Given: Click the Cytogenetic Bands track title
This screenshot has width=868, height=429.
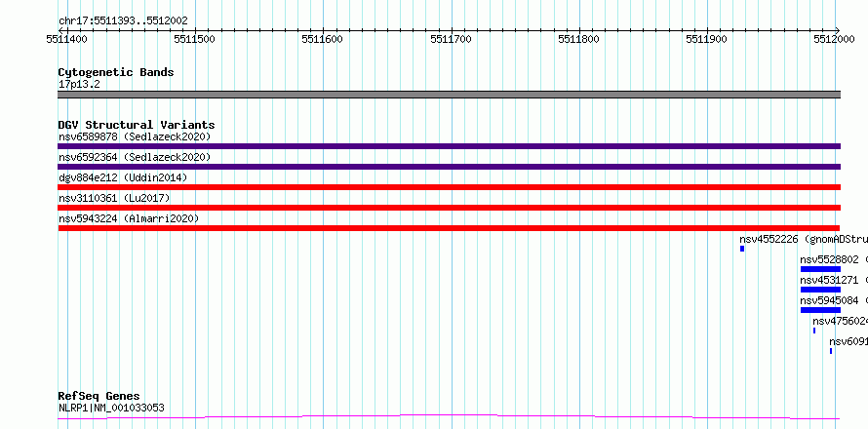Looking at the screenshot, I should tap(116, 72).
